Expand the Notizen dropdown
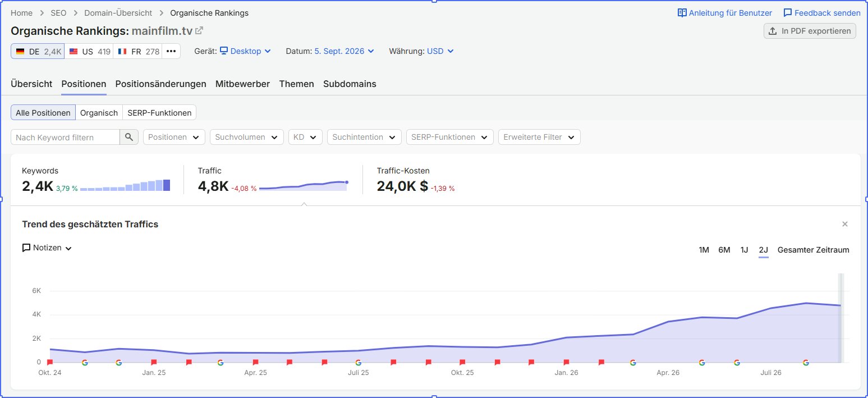Screen dimensions: 868x398 coord(47,248)
